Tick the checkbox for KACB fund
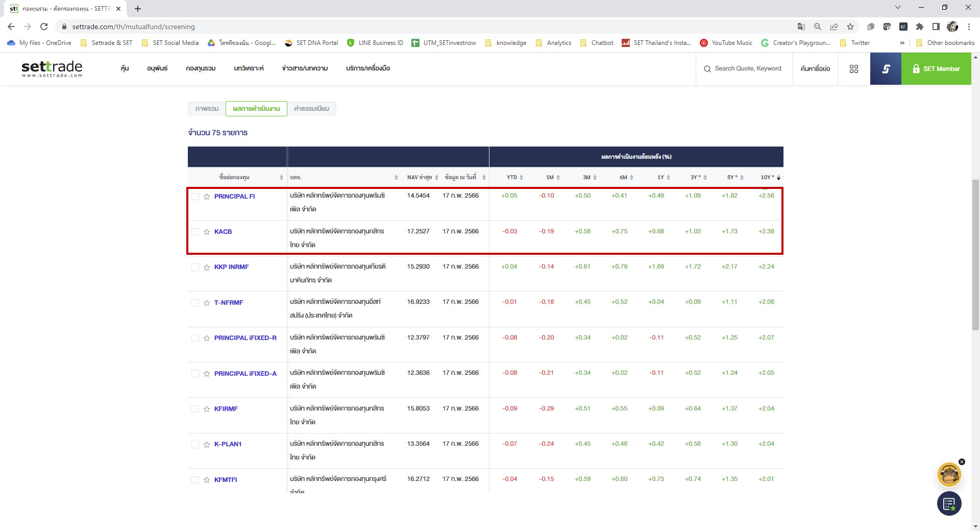 [x=195, y=232]
